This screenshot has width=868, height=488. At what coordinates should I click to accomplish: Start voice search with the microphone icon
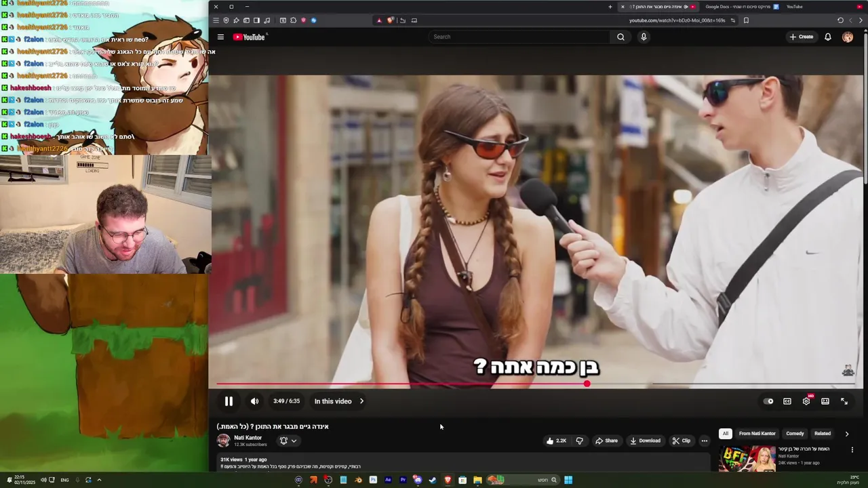[x=644, y=37]
